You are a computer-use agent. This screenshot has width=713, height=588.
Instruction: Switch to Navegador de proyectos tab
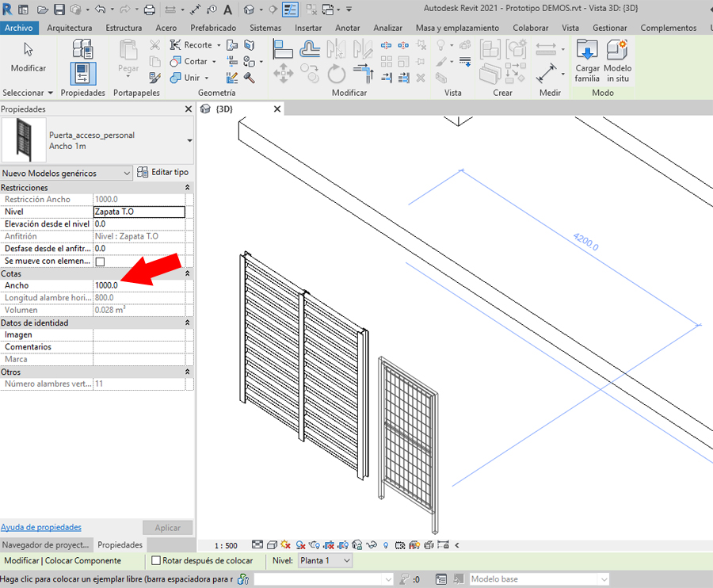pos(46,545)
